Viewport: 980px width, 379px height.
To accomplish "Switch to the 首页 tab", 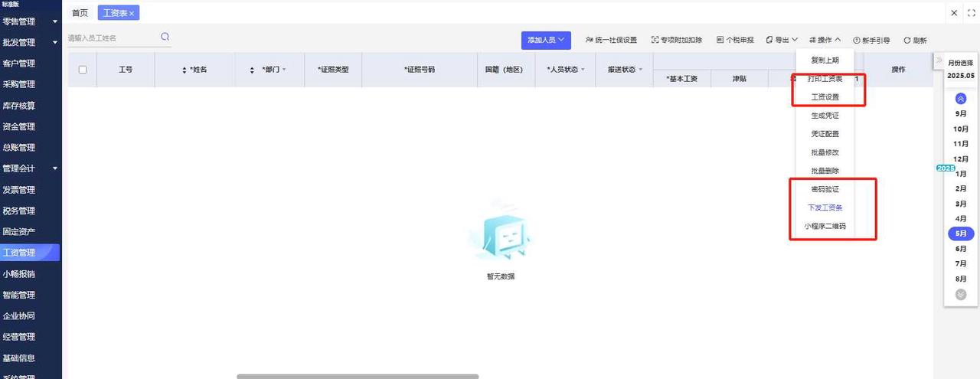I will (x=80, y=13).
